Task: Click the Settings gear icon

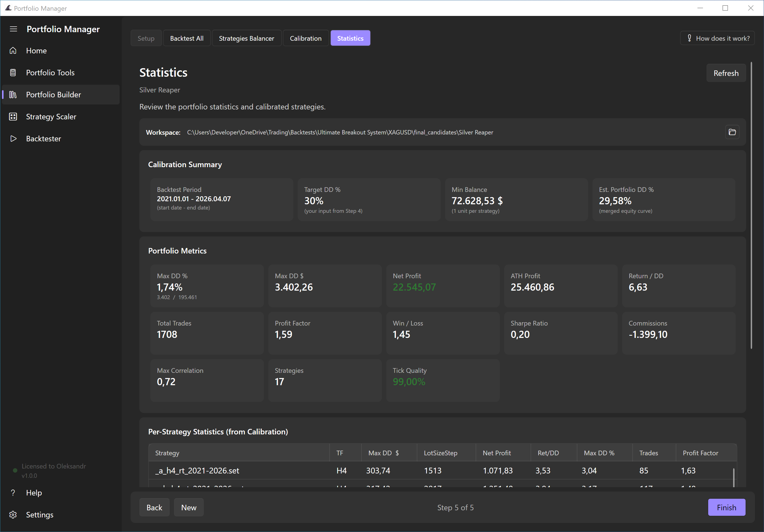Action: pos(13,515)
